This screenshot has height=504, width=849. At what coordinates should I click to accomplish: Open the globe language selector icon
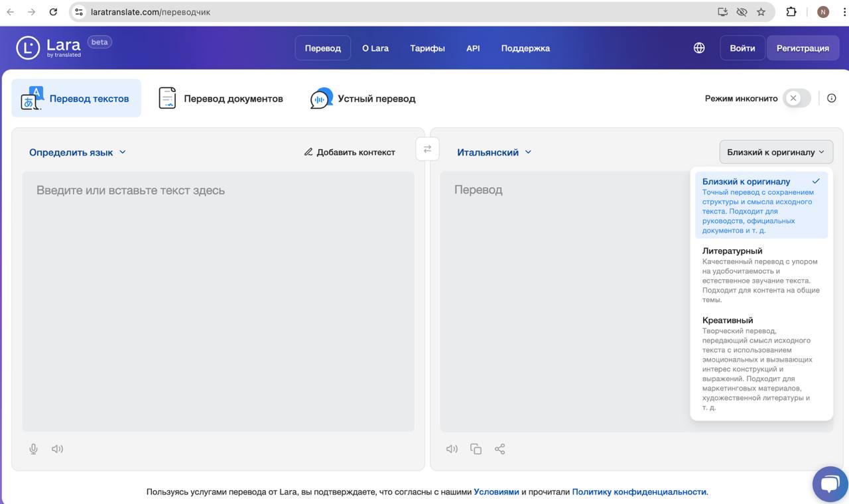(x=699, y=48)
